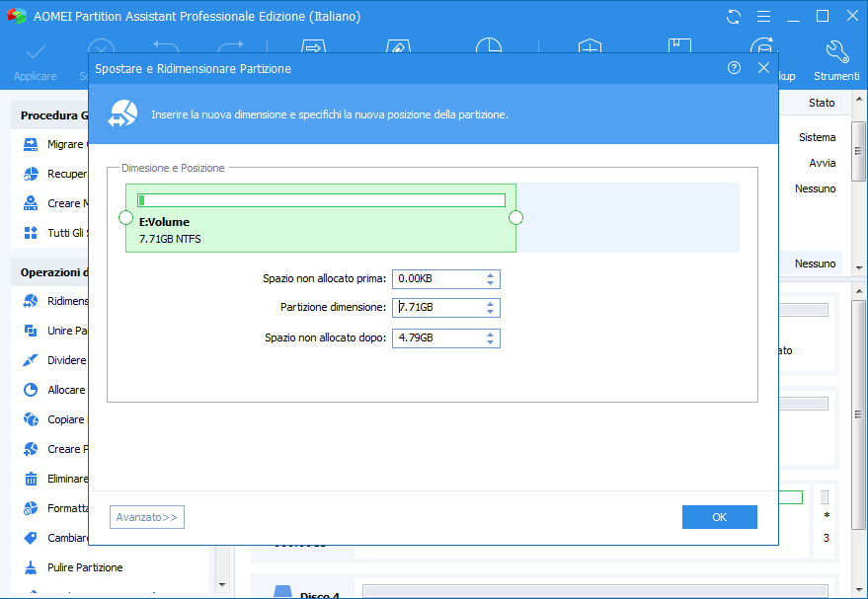Click left resize handle of E:Volume
The width and height of the screenshot is (868, 599).
point(125,218)
